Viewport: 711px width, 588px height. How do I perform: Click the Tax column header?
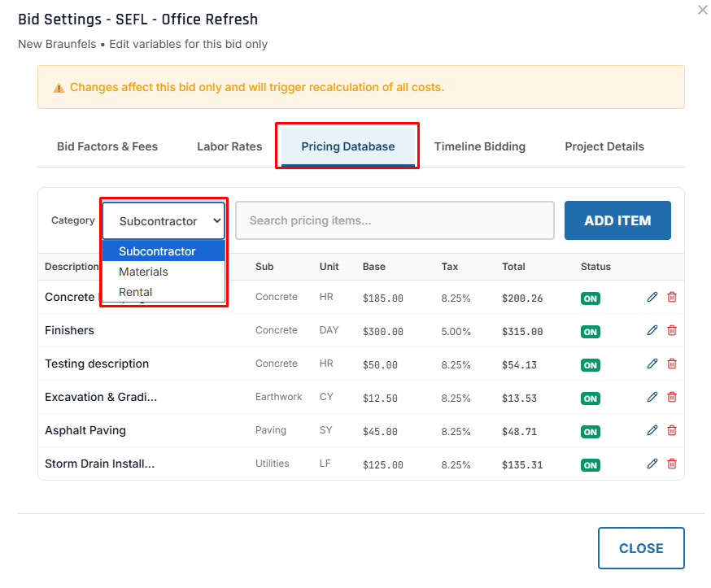(x=449, y=267)
